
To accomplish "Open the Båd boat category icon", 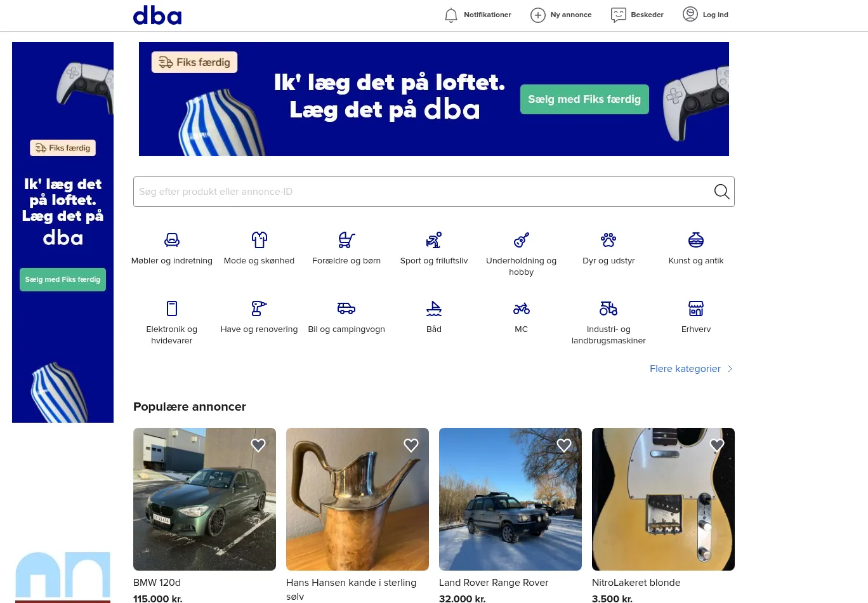I will (x=434, y=308).
